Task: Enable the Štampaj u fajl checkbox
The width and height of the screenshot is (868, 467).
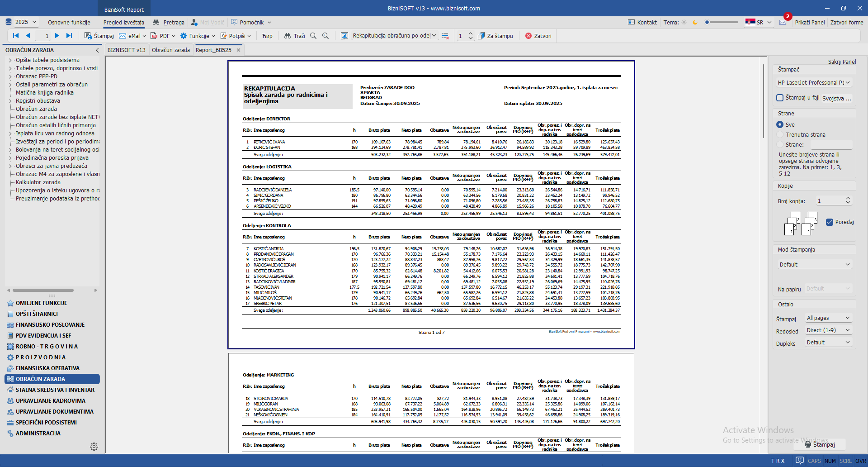Action: coord(780,98)
